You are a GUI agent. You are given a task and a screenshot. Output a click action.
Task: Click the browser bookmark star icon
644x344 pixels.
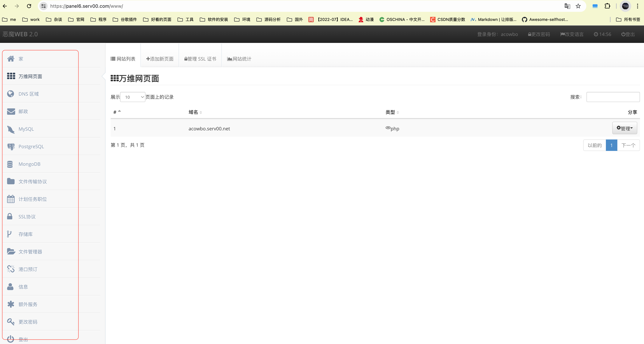pos(578,6)
